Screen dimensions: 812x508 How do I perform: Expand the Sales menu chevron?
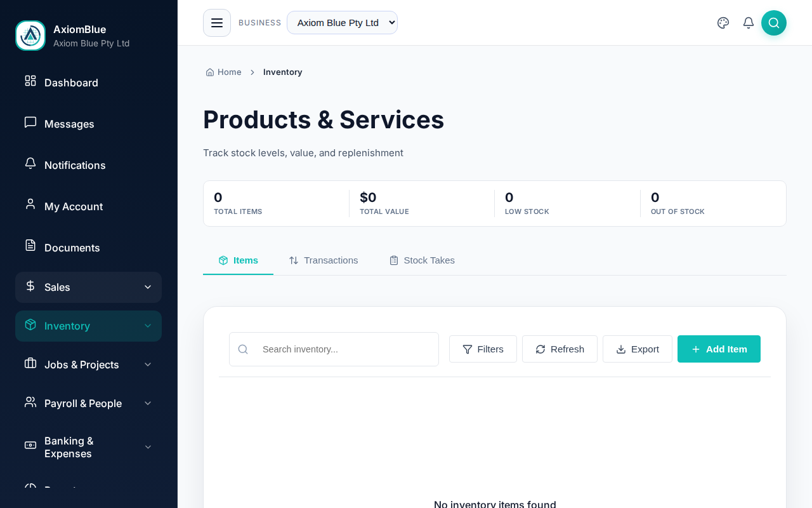[148, 287]
